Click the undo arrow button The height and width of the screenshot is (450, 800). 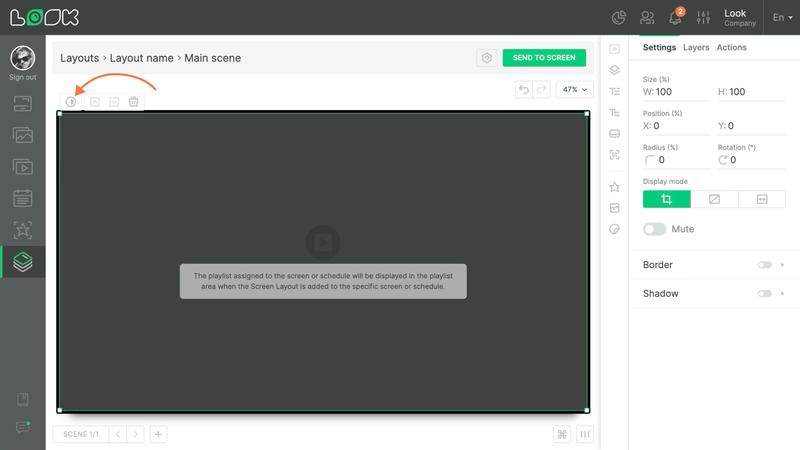[523, 89]
